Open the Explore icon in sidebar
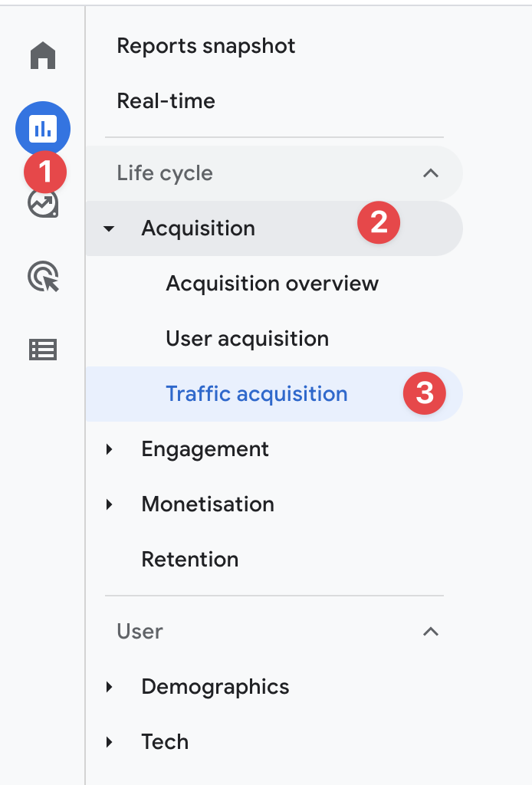The image size is (532, 785). pos(43,204)
